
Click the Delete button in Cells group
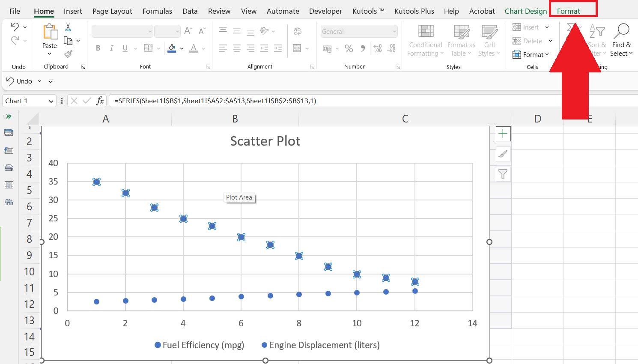529,41
